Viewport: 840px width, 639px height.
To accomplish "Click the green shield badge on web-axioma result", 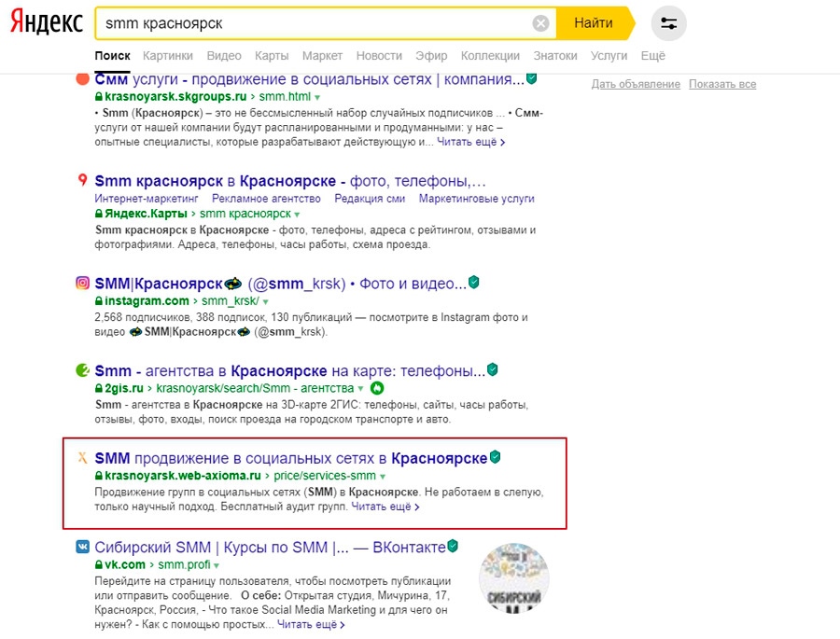I will coord(496,458).
